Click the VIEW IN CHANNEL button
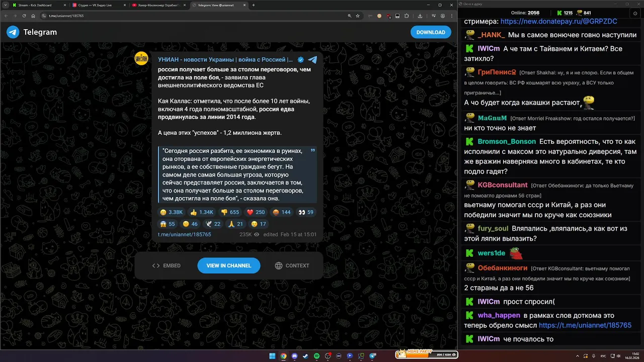644x362 pixels. pos(228,265)
